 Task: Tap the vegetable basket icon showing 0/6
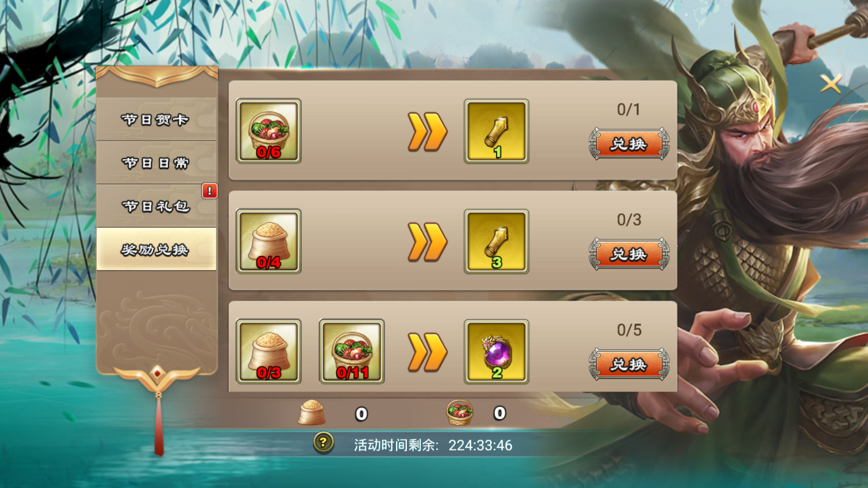tap(269, 131)
